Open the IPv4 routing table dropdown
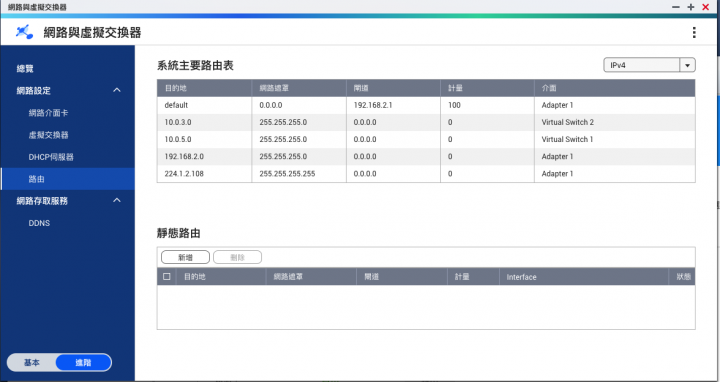Viewport: 720px width, 382px height. point(649,65)
